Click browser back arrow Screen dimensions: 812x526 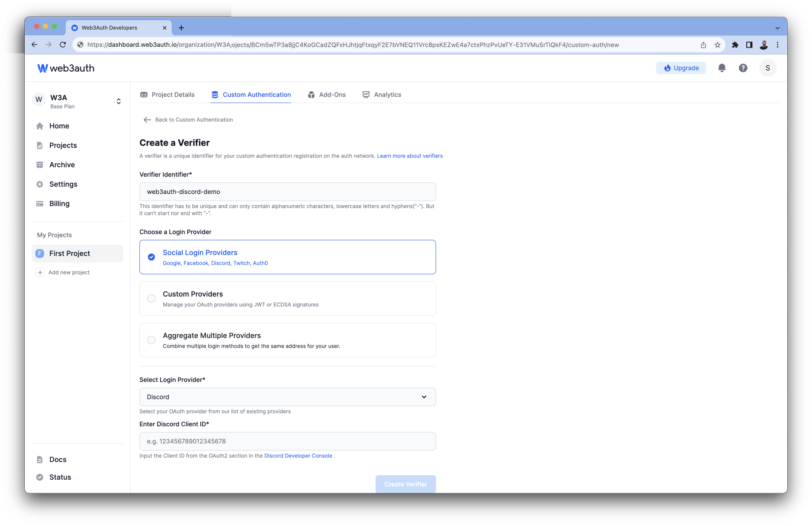pos(34,45)
